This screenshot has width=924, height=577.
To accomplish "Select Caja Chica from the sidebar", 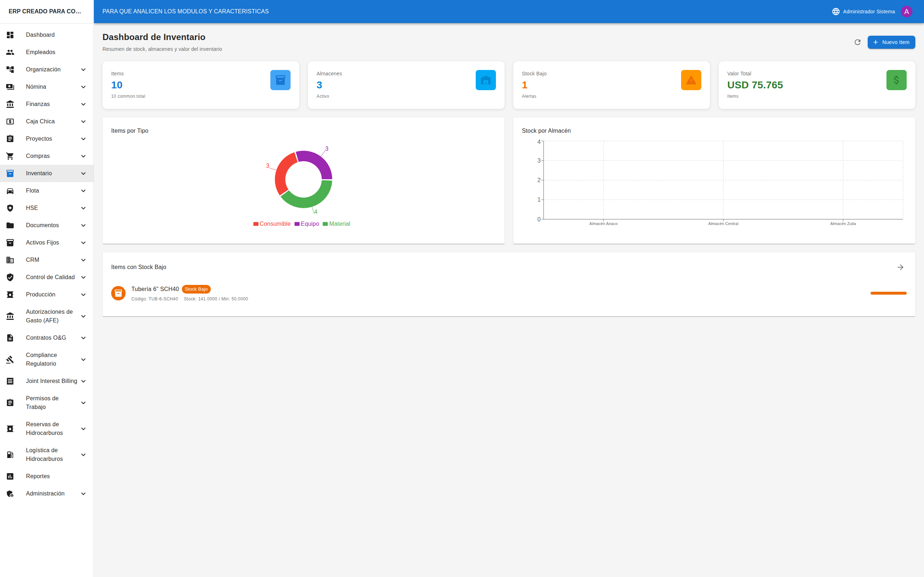I will pos(40,121).
